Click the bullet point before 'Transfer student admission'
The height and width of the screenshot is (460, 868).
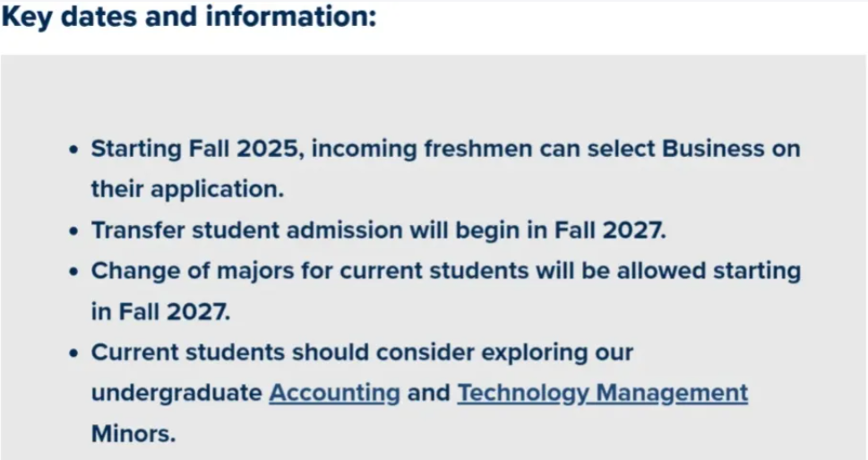(74, 231)
